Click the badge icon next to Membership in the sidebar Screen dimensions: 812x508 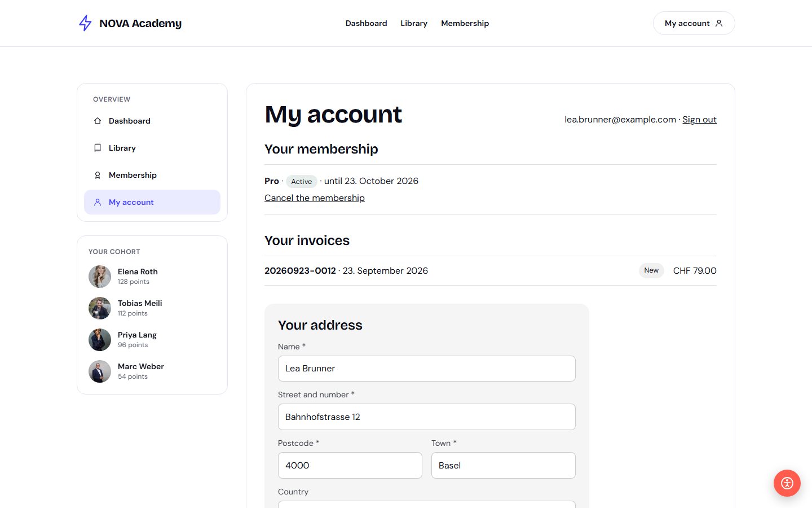point(98,175)
